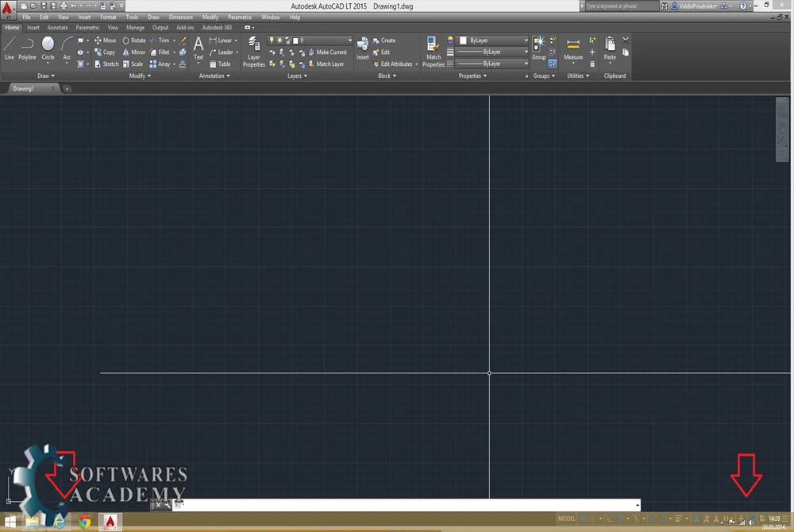The image size is (794, 532).
Task: Toggle annotation visibility in status bar
Action: tap(697, 519)
